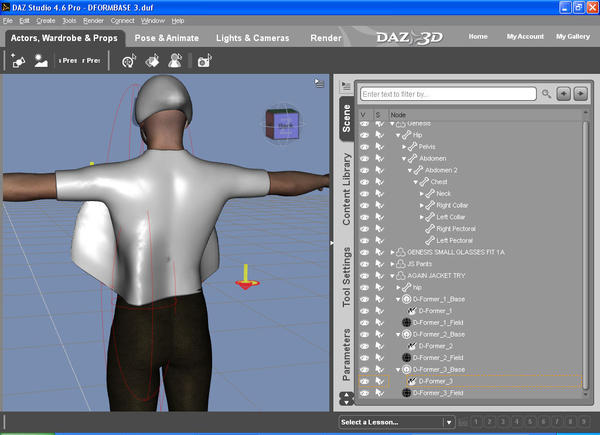Click the scene filter text field
600x435 pixels.
448,94
